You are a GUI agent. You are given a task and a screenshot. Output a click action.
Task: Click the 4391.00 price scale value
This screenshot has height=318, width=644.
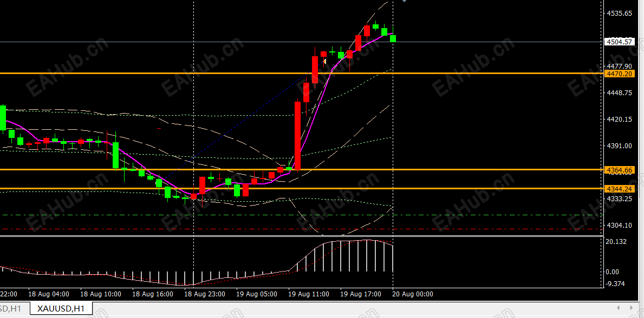(x=620, y=145)
